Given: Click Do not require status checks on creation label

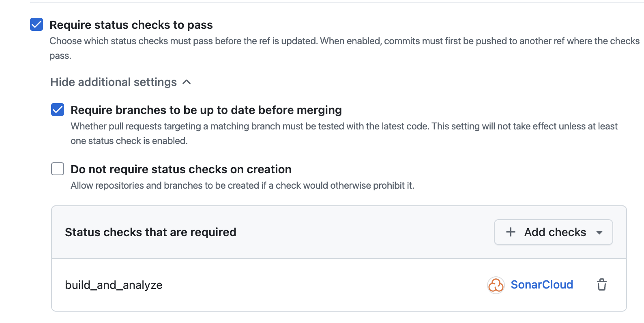Looking at the screenshot, I should point(181,169).
